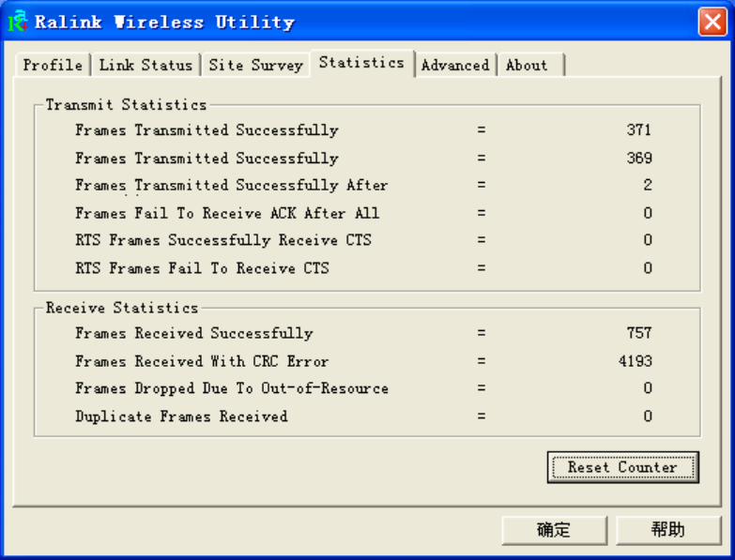
Task: Open the Link Status tab
Action: pyautogui.click(x=145, y=65)
